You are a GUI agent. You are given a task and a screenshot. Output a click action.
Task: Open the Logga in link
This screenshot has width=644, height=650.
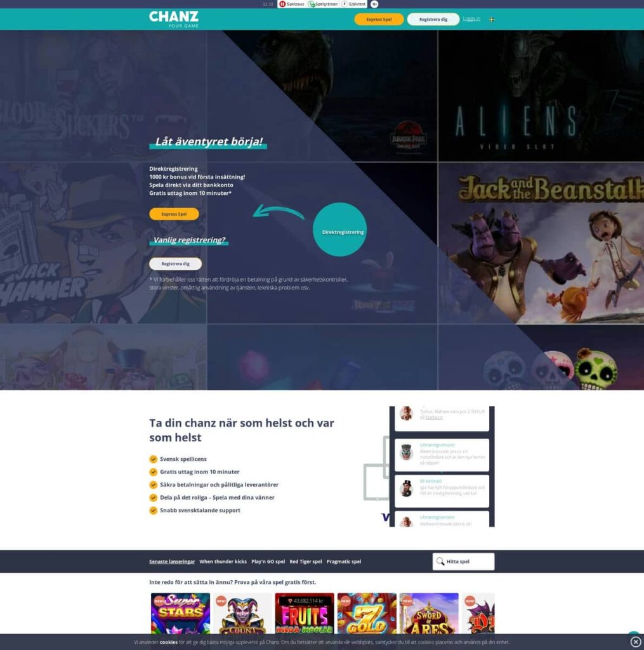[x=471, y=18]
